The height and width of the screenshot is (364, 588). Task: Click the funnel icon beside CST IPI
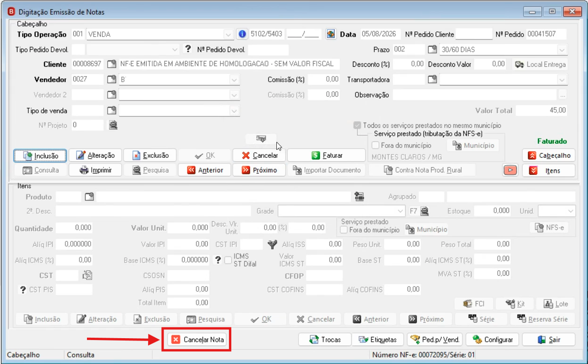(273, 244)
